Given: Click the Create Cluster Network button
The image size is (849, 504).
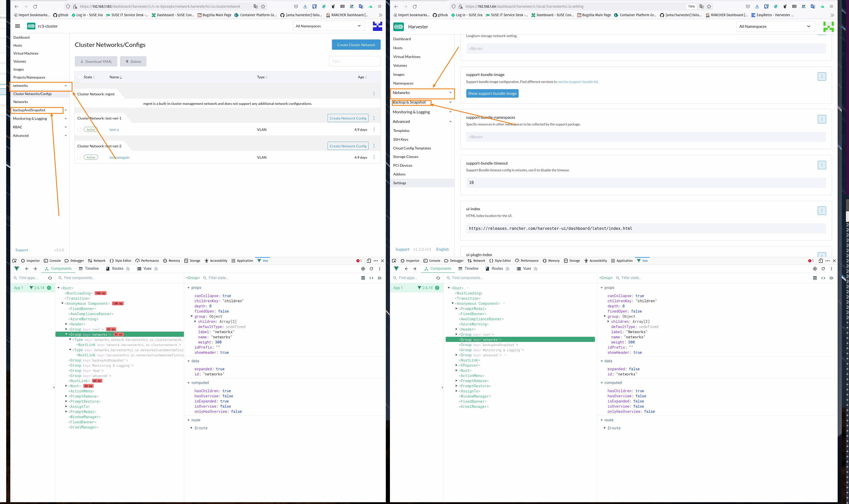Looking at the screenshot, I should [x=356, y=45].
